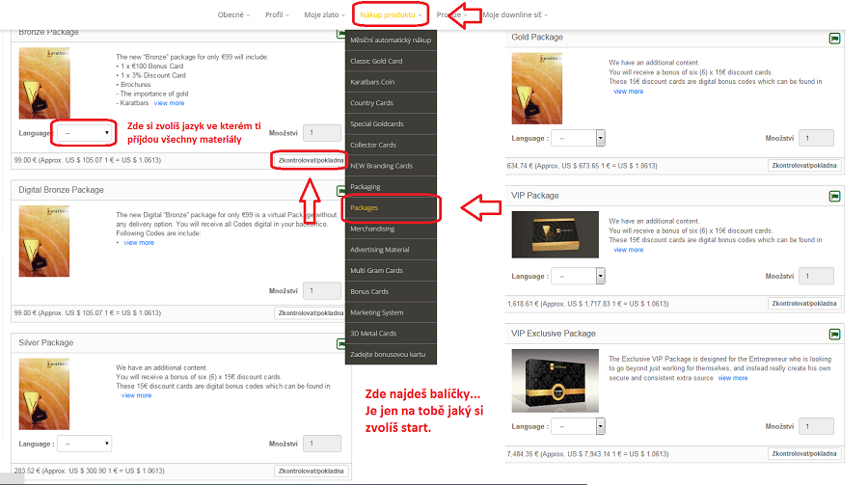
Task: Click Zkontrolovat/pokladna for VIP Exclusive Package
Action: 804,453
